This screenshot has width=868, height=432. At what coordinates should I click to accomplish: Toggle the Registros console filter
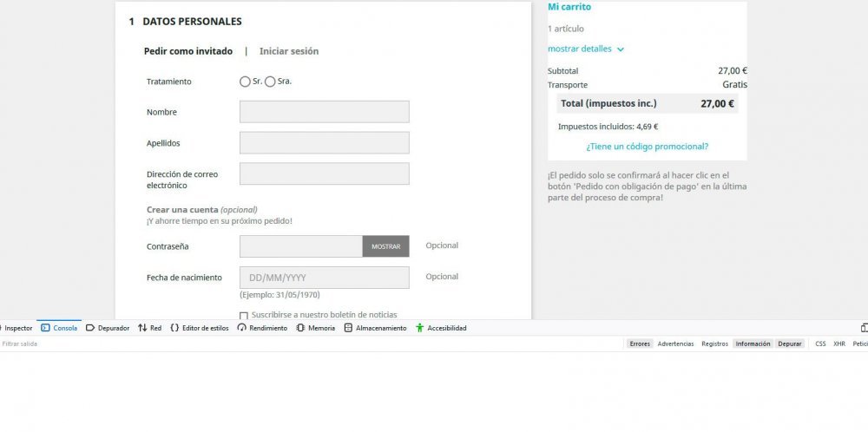714,344
